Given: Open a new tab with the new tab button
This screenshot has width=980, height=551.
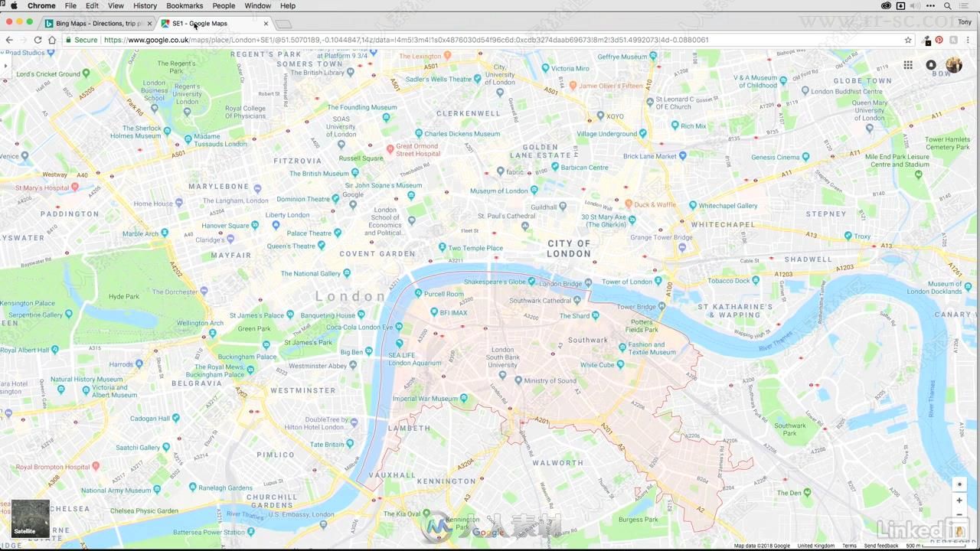Looking at the screenshot, I should 283,24.
